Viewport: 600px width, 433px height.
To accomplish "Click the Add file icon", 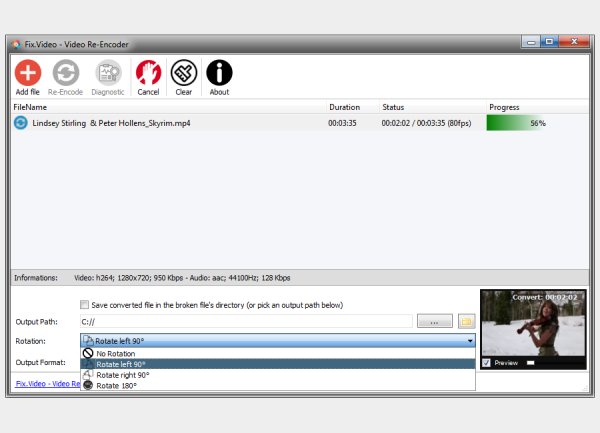I will click(28, 73).
